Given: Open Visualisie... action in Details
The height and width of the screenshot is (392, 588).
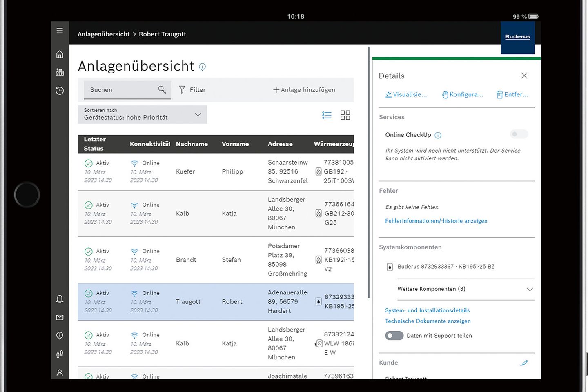Looking at the screenshot, I should [x=406, y=95].
